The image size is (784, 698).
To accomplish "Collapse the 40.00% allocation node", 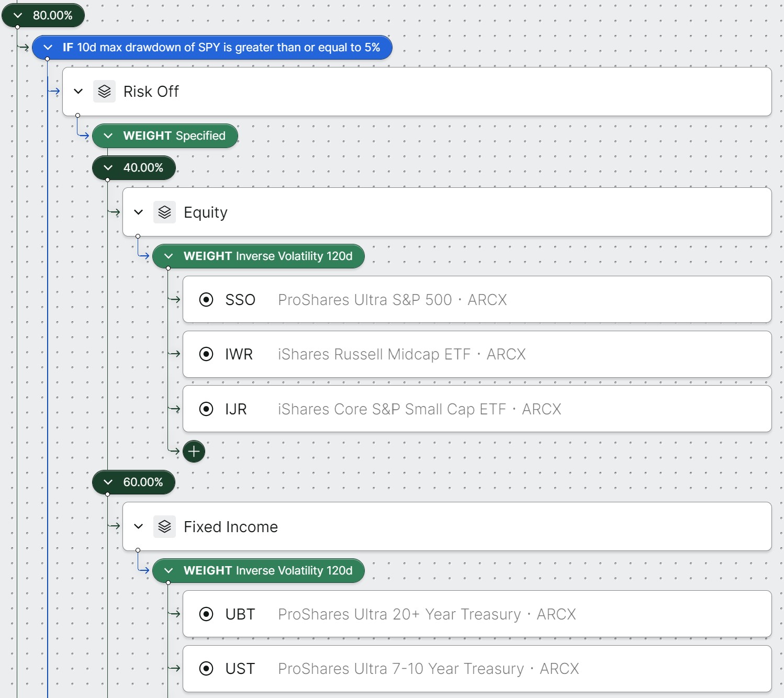I will (108, 168).
